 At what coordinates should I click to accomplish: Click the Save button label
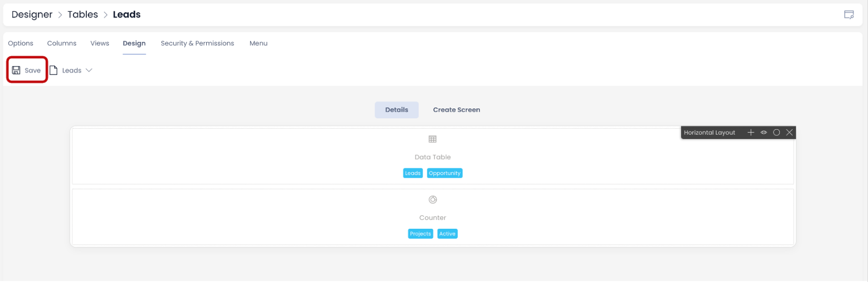point(33,71)
